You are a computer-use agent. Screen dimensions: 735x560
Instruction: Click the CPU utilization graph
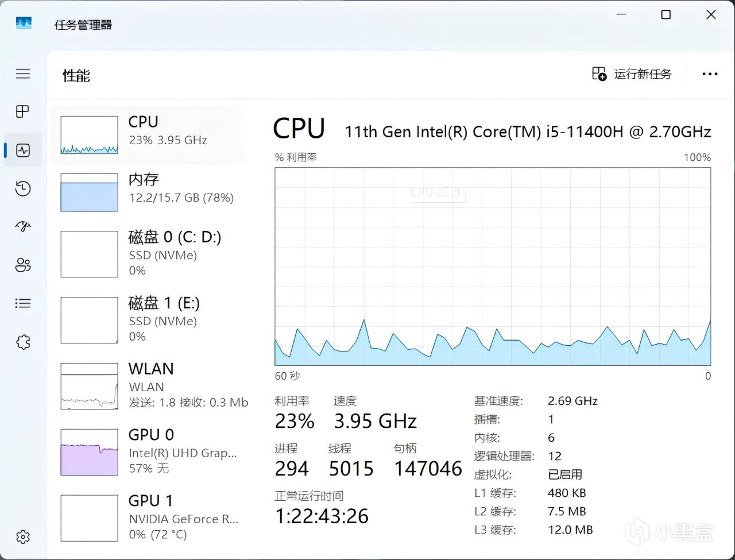point(493,267)
